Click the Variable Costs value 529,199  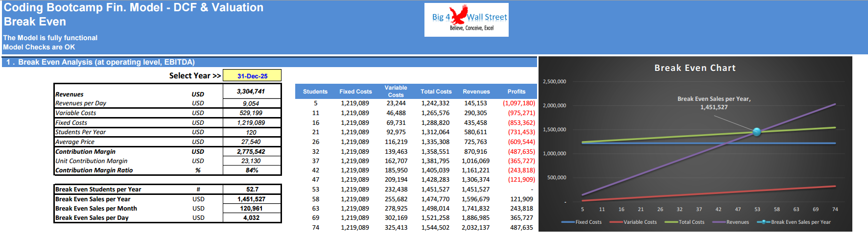(x=252, y=113)
